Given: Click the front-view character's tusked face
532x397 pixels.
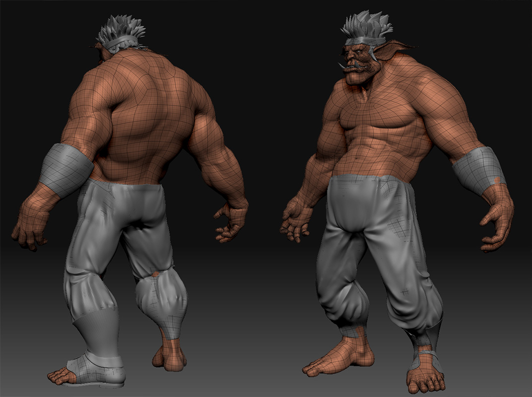Looking at the screenshot, I should pos(359,65).
